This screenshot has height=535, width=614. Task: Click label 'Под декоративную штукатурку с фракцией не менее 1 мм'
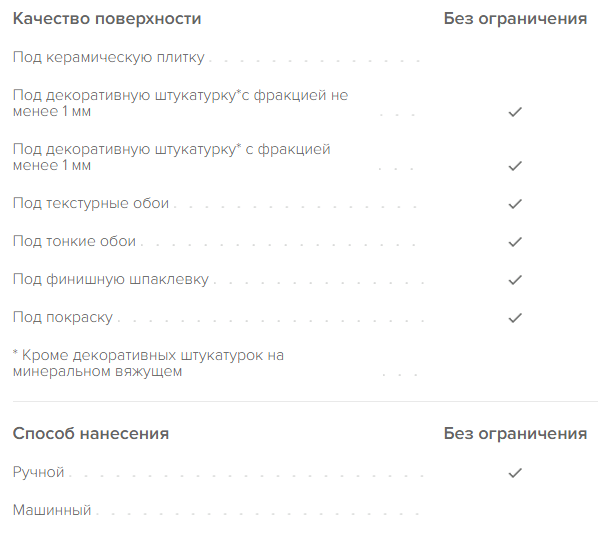pyautogui.click(x=180, y=103)
